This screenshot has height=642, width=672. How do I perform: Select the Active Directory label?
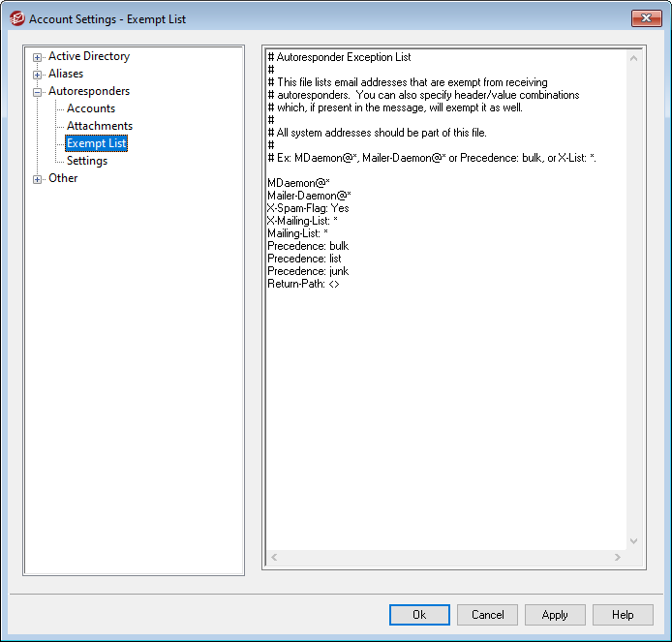coord(89,56)
